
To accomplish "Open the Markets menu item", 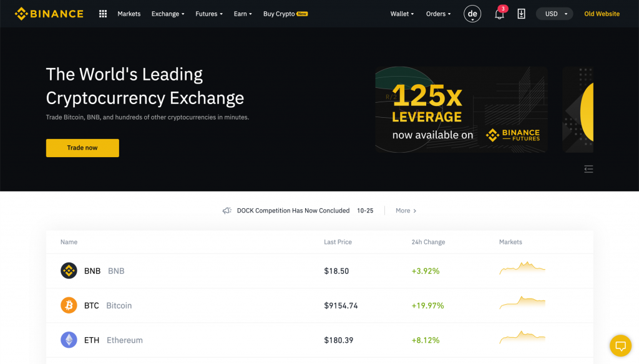I will tap(129, 14).
